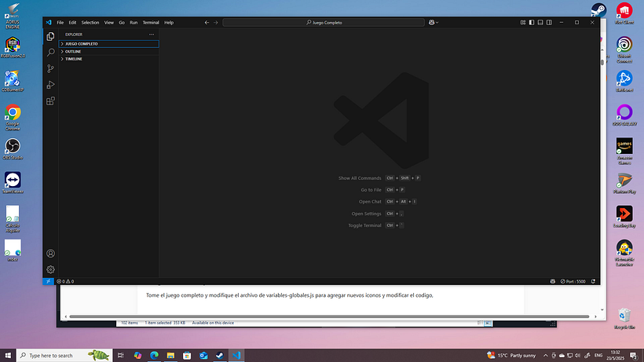This screenshot has height=362, width=644.
Task: Select the OBS Studio desktop icon
Action: click(x=13, y=149)
